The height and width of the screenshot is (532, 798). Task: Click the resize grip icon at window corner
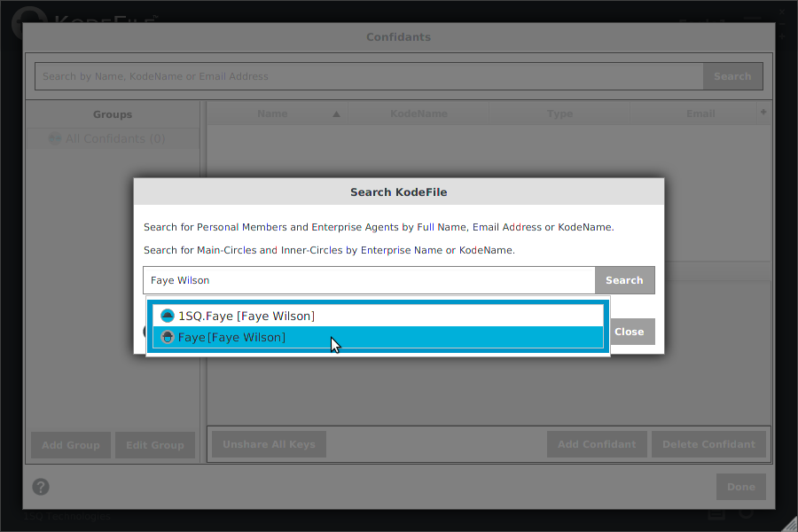click(x=790, y=524)
